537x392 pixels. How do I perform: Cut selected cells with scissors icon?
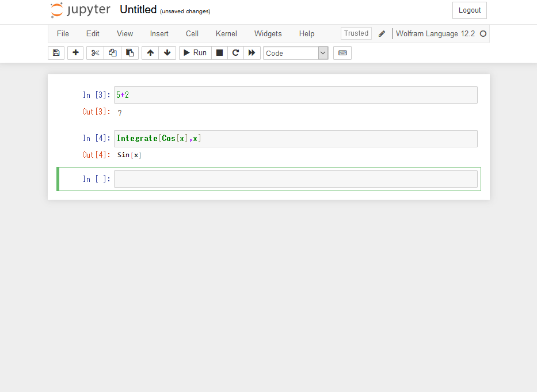tap(95, 53)
